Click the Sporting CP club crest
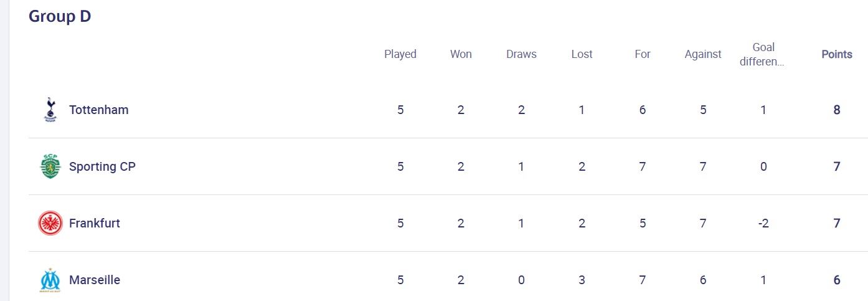This screenshot has height=301, width=868. tap(50, 166)
